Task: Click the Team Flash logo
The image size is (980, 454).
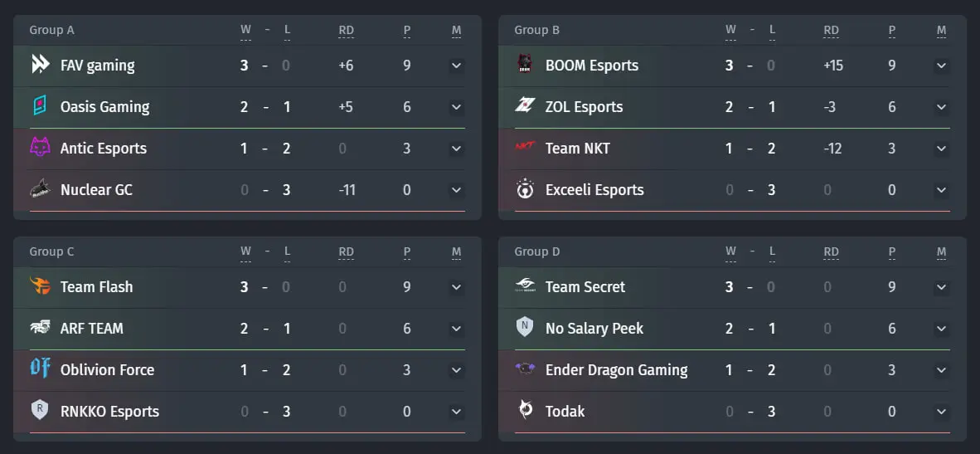Action: pos(40,286)
